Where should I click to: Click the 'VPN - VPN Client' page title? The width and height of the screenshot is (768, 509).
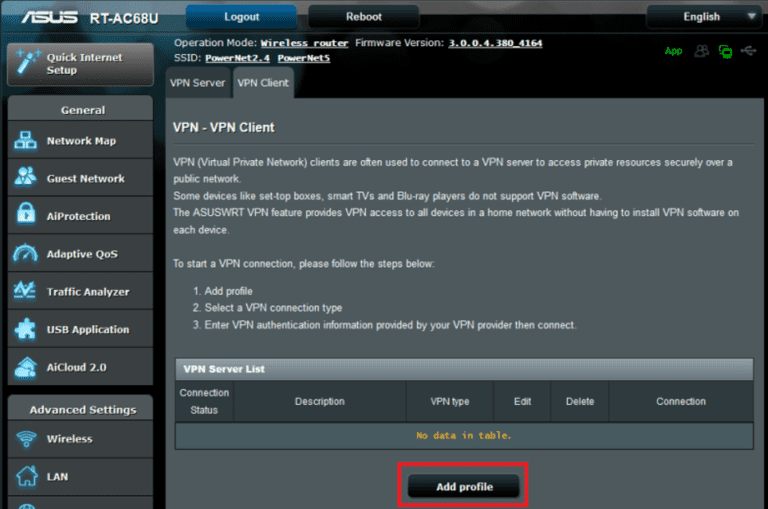[224, 127]
